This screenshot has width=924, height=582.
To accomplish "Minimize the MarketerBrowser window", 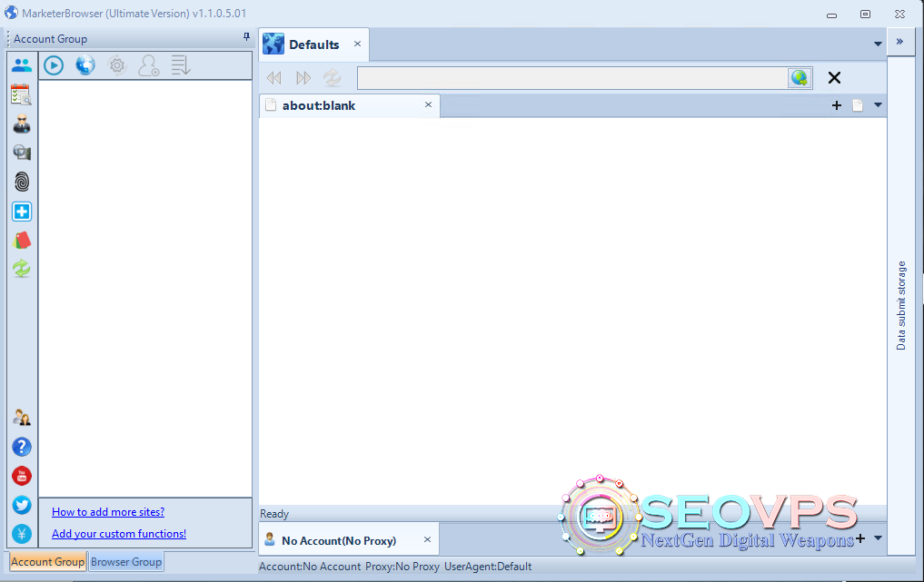I will click(832, 15).
